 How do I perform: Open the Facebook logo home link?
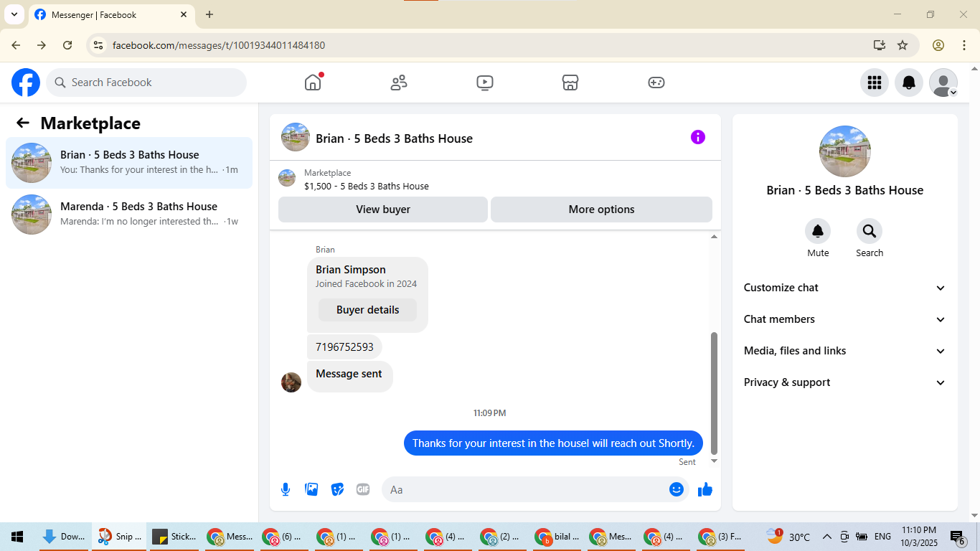pyautogui.click(x=26, y=83)
